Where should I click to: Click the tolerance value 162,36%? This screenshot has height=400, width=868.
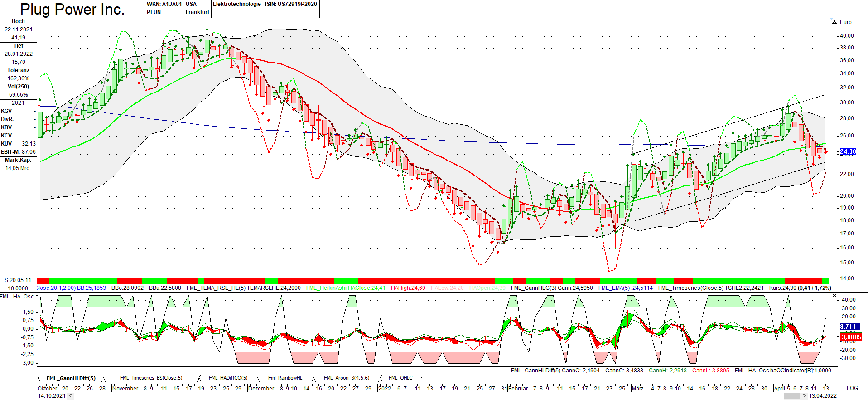coord(18,78)
